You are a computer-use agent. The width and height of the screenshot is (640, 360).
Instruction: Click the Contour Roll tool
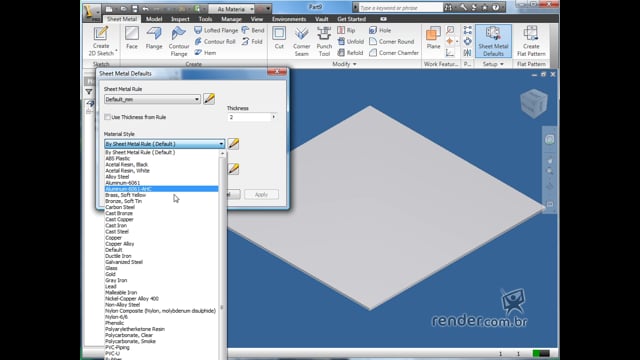tap(215, 41)
